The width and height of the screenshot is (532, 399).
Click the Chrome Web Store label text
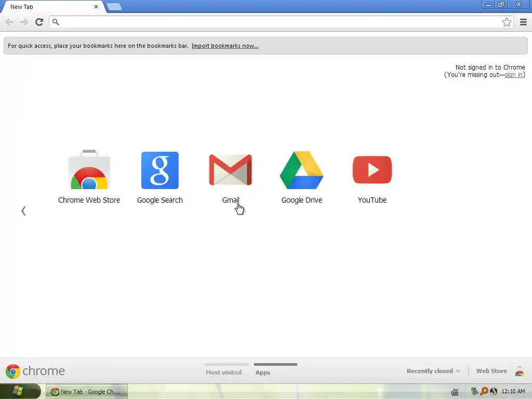(89, 200)
